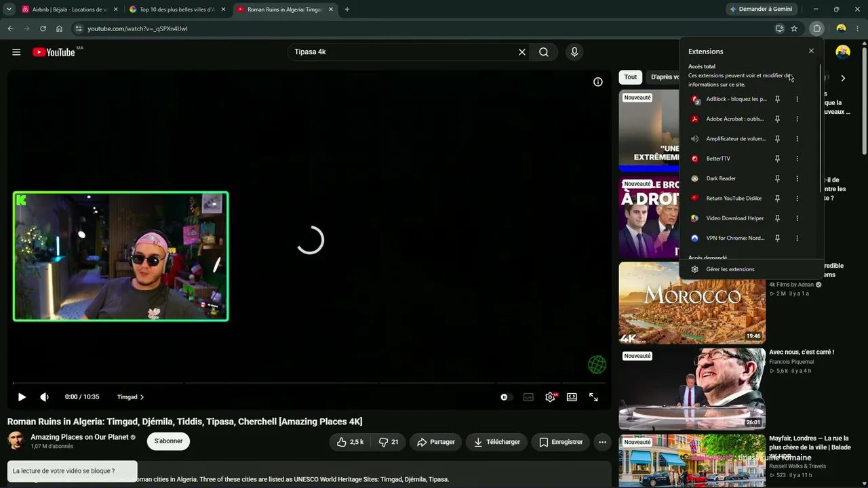This screenshot has height=488, width=868.
Task: Like the video (2,5 k)
Action: [x=351, y=442]
